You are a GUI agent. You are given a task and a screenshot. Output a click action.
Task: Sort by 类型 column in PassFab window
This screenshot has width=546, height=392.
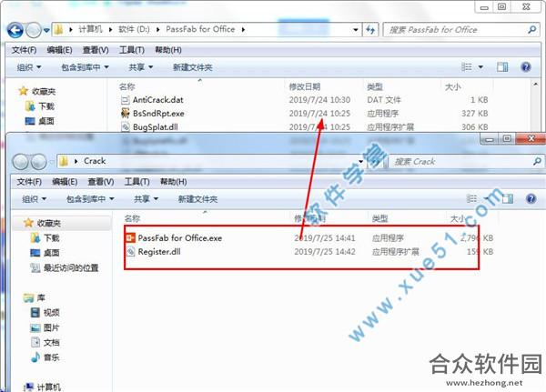(x=375, y=86)
